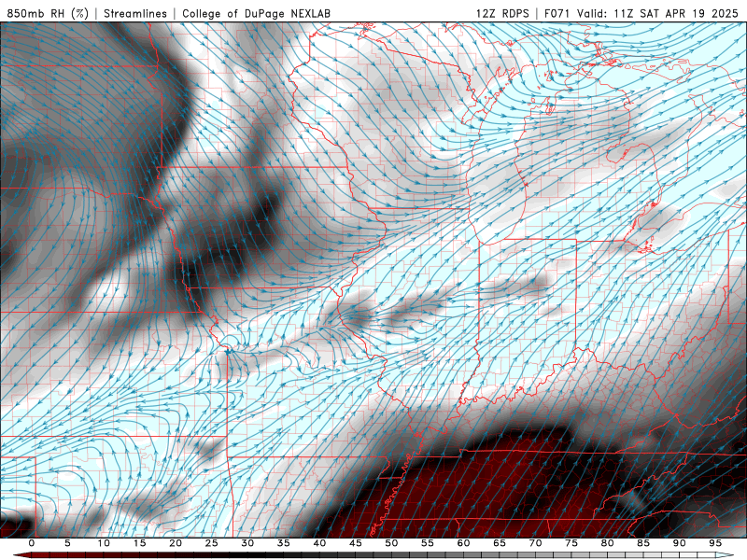Click the colorbar label '30'
747x560 pixels.
tap(247, 543)
